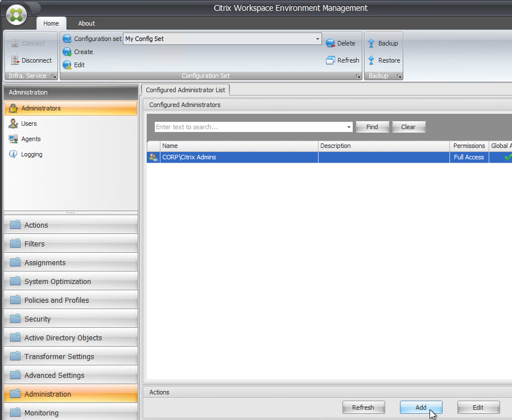Screen dimensions: 512x420
Task: Click the Filters folder icon
Action: click(15, 244)
